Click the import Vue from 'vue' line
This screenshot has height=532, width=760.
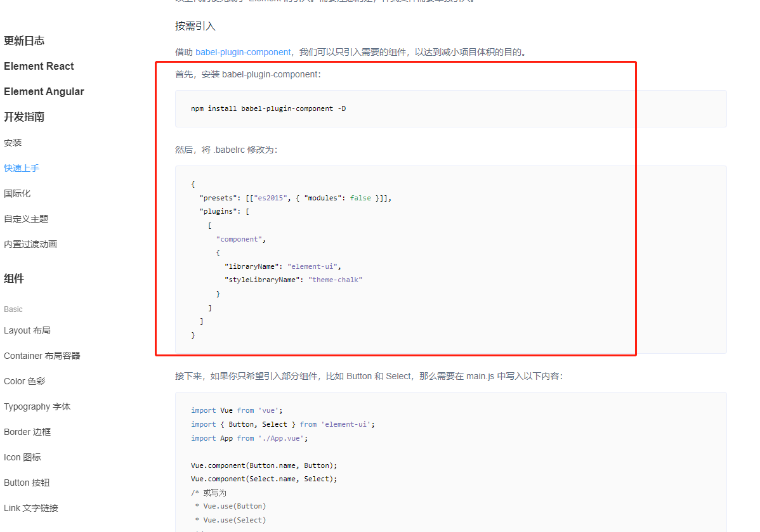(237, 410)
